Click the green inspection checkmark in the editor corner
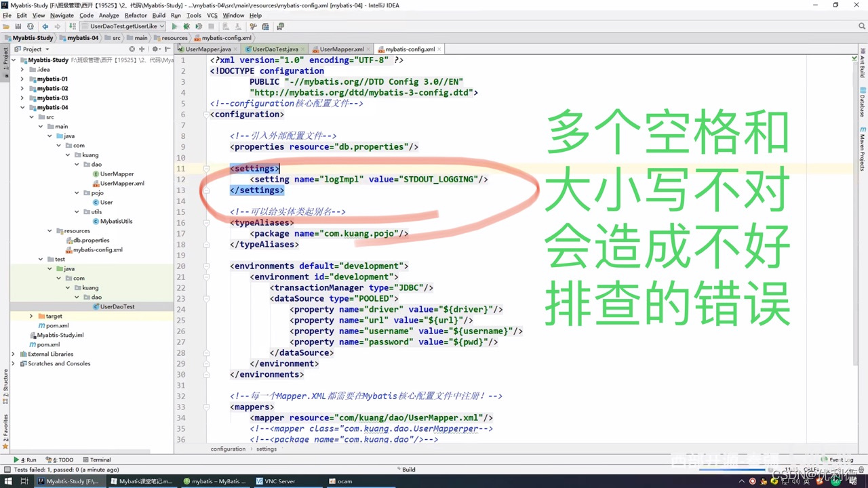 click(854, 58)
